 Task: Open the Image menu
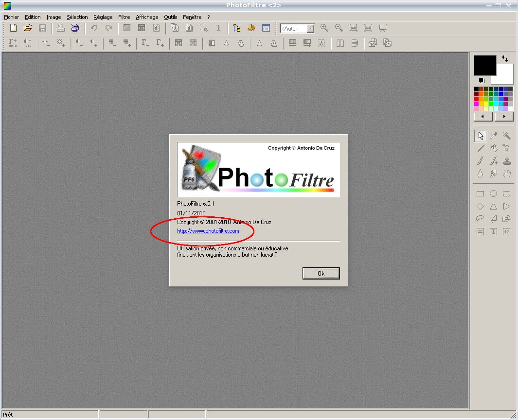point(54,17)
